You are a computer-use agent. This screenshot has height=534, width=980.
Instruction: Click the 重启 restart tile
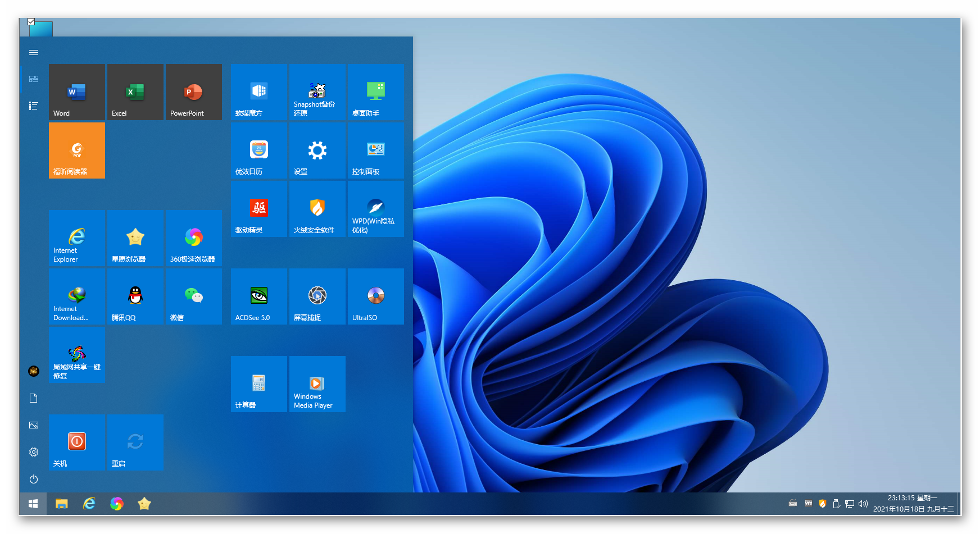(135, 442)
